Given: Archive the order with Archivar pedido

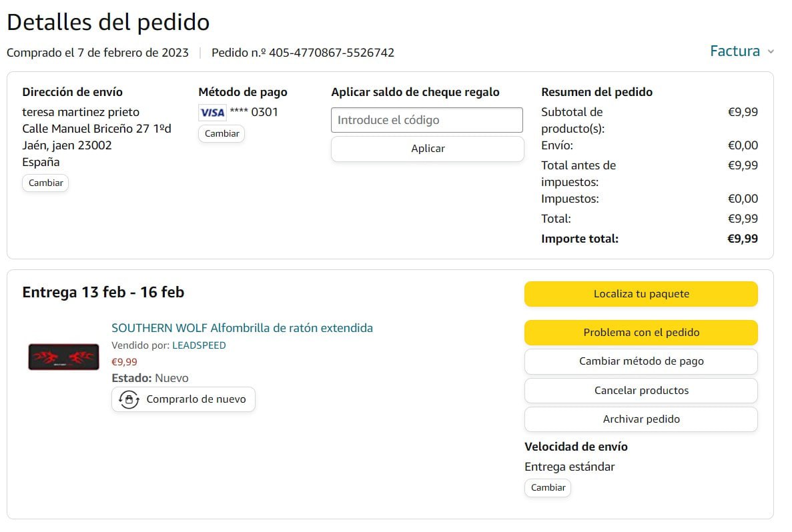Looking at the screenshot, I should [x=641, y=419].
